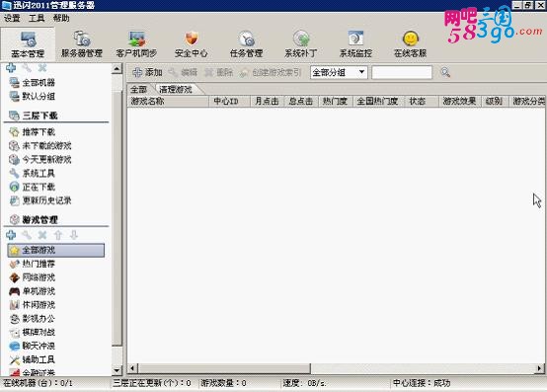The image size is (547, 392).
Task: Select 推荐下载 in sidebar
Action: (x=33, y=132)
